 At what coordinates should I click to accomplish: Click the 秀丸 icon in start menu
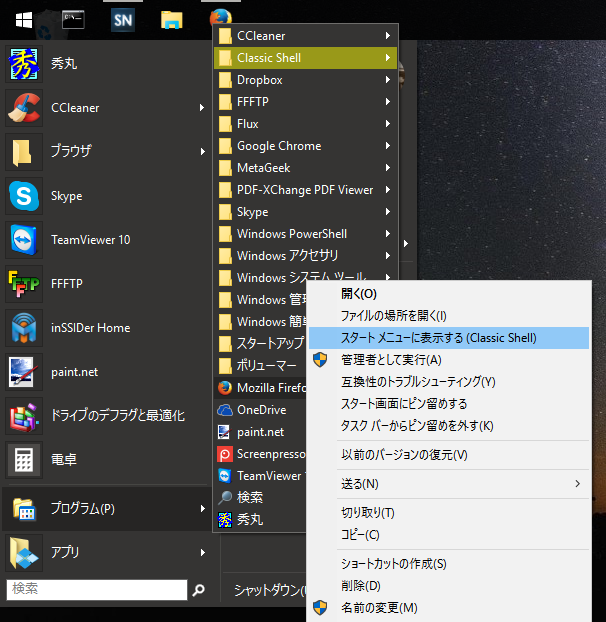(24, 63)
